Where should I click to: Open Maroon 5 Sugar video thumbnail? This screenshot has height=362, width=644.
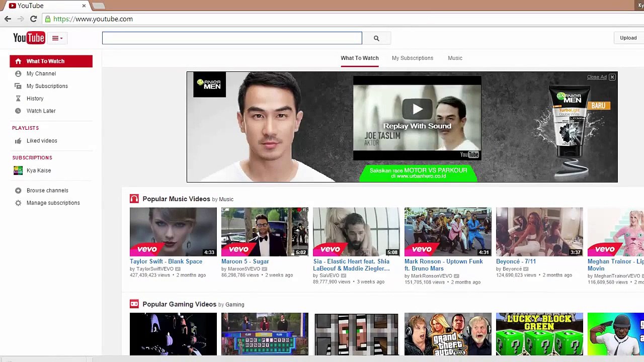pos(265,232)
